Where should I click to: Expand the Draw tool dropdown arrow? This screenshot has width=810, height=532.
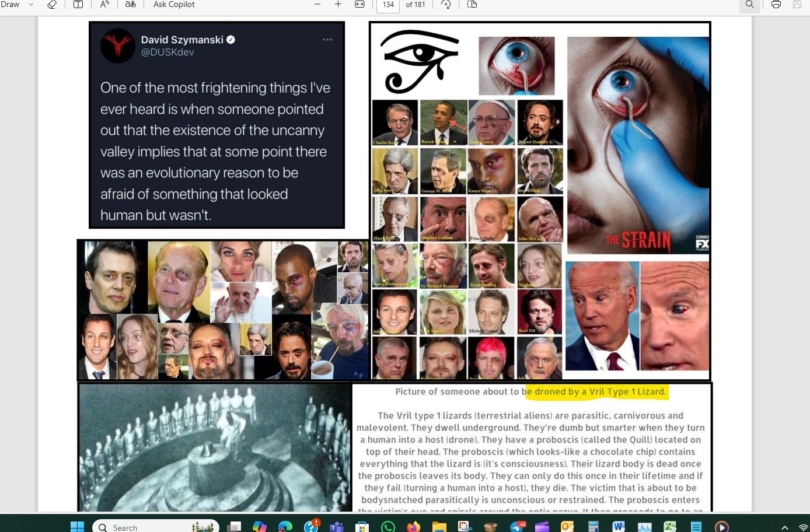coord(31,5)
